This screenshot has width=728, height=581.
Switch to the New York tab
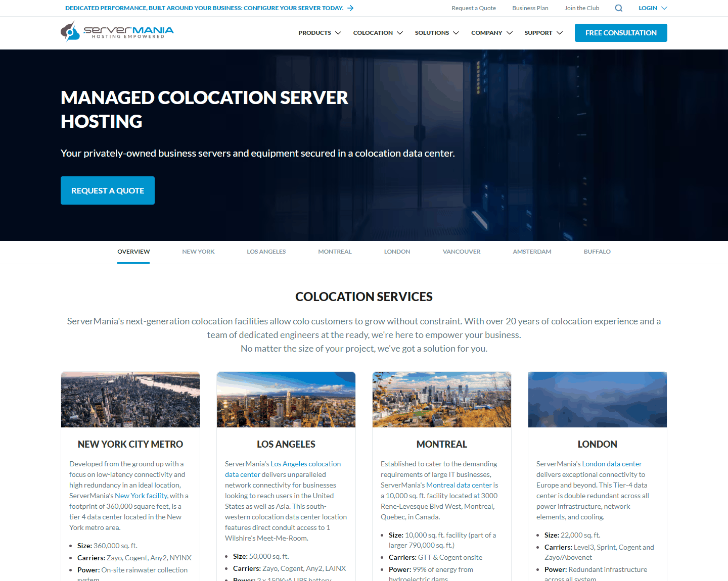tap(198, 252)
